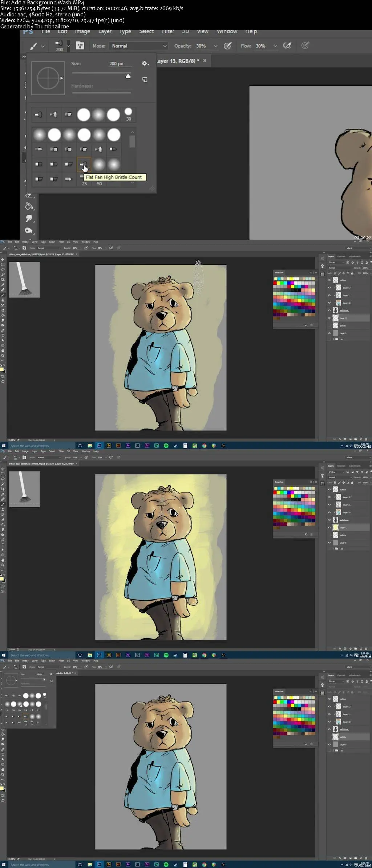Open Mode dropdown showing Normal in 00:00:22 frame
Image resolution: width=372 pixels, height=868 pixels.
(139, 46)
